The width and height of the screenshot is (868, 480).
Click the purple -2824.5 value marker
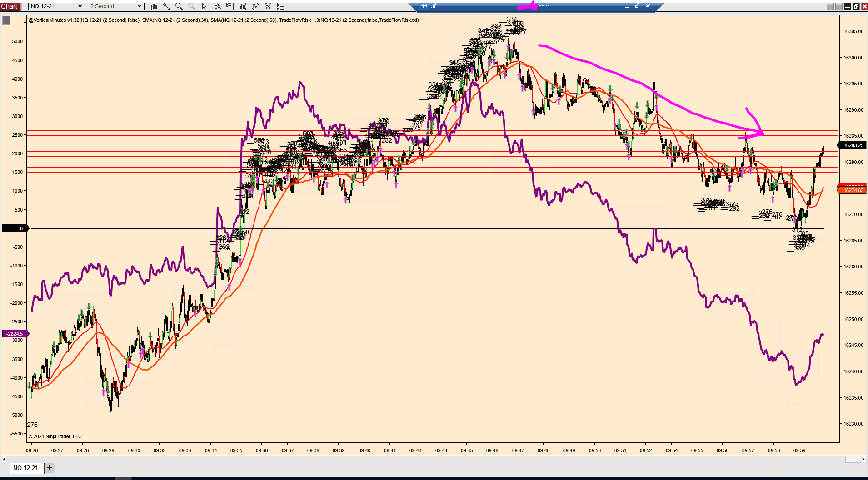coord(15,334)
